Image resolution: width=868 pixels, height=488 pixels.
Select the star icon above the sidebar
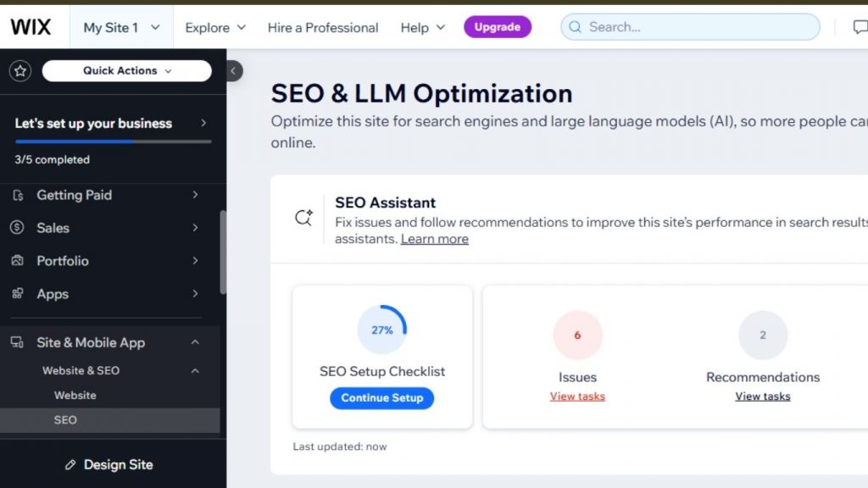pyautogui.click(x=20, y=70)
